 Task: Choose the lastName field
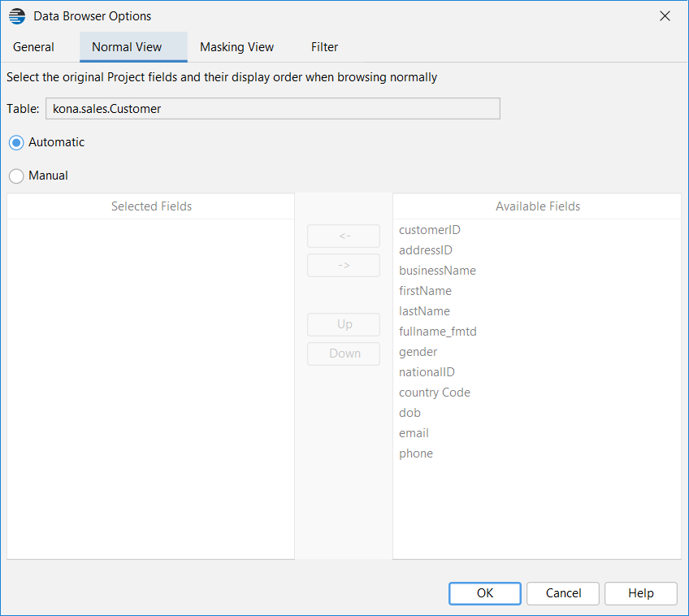tap(537, 311)
